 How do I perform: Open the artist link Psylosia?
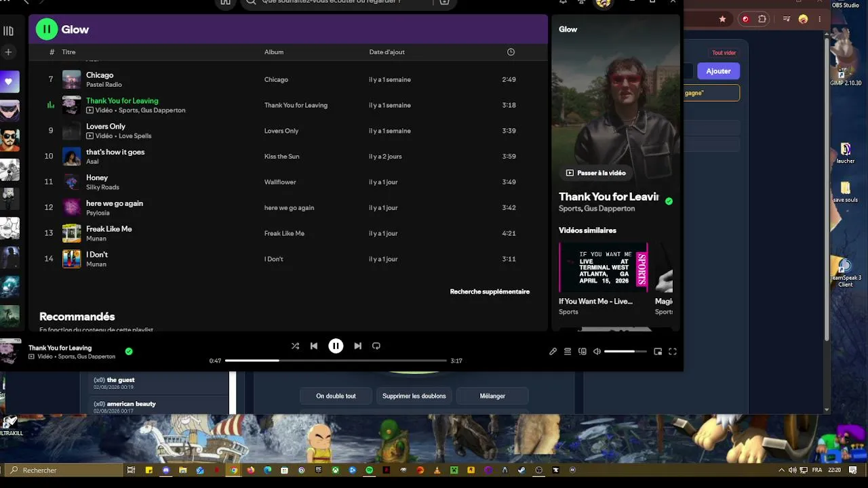[x=98, y=213]
